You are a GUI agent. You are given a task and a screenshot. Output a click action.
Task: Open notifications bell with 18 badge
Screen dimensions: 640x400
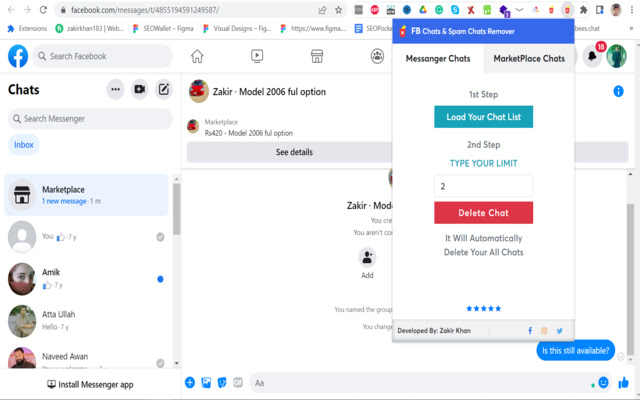592,56
